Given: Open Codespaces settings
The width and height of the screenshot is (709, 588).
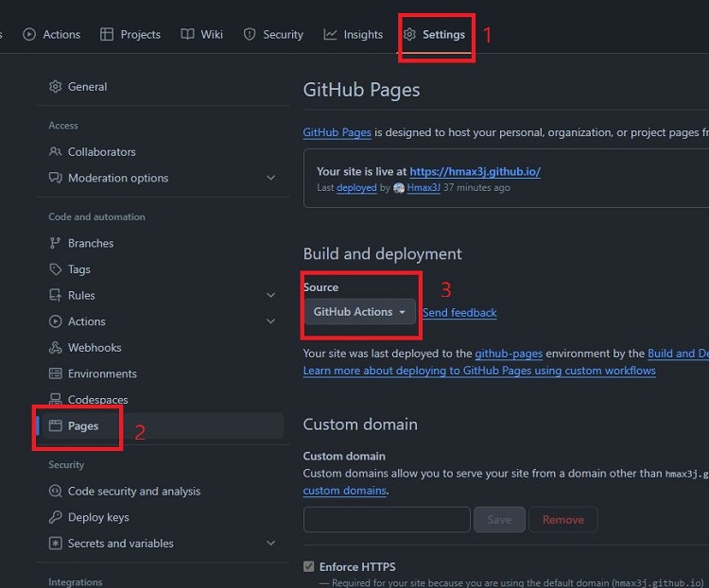Looking at the screenshot, I should (162, 399).
